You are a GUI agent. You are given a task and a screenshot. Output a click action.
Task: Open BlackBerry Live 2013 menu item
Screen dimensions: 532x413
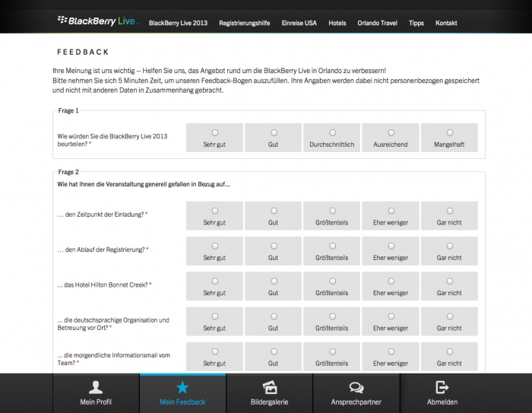(178, 23)
